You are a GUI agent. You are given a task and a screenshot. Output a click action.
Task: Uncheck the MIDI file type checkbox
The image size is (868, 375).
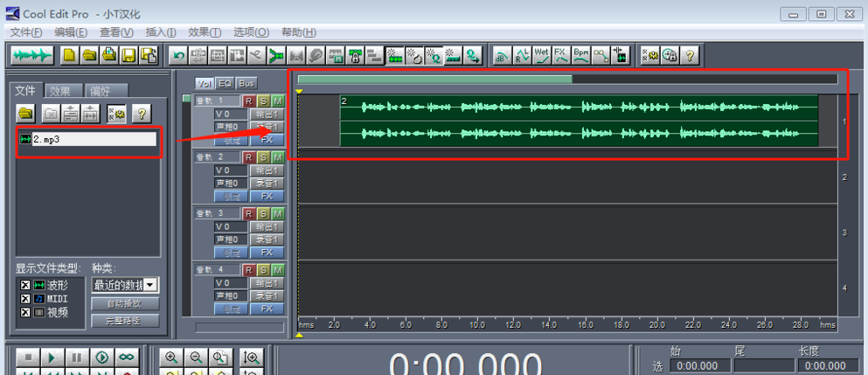point(24,299)
